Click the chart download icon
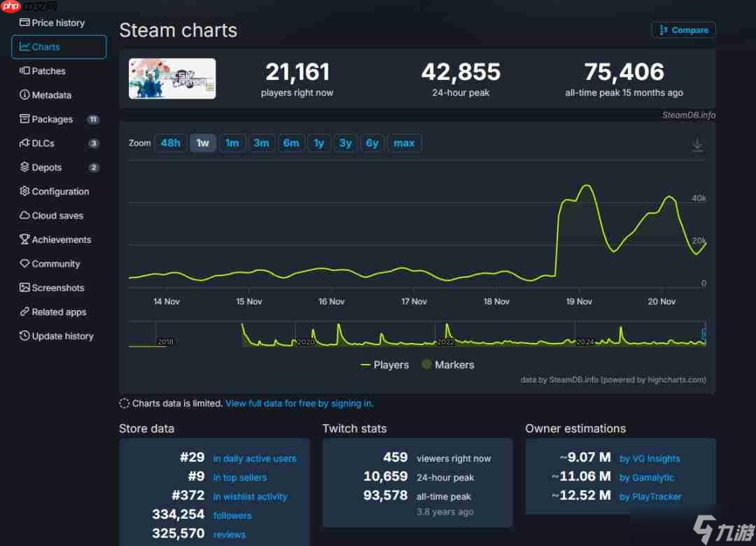Screen dimensions: 756x546 point(697,145)
